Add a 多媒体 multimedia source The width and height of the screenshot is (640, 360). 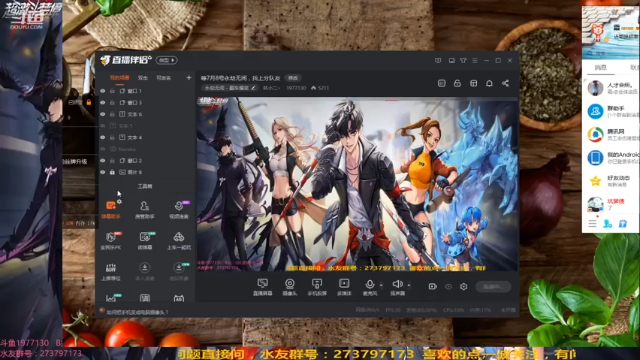click(344, 287)
